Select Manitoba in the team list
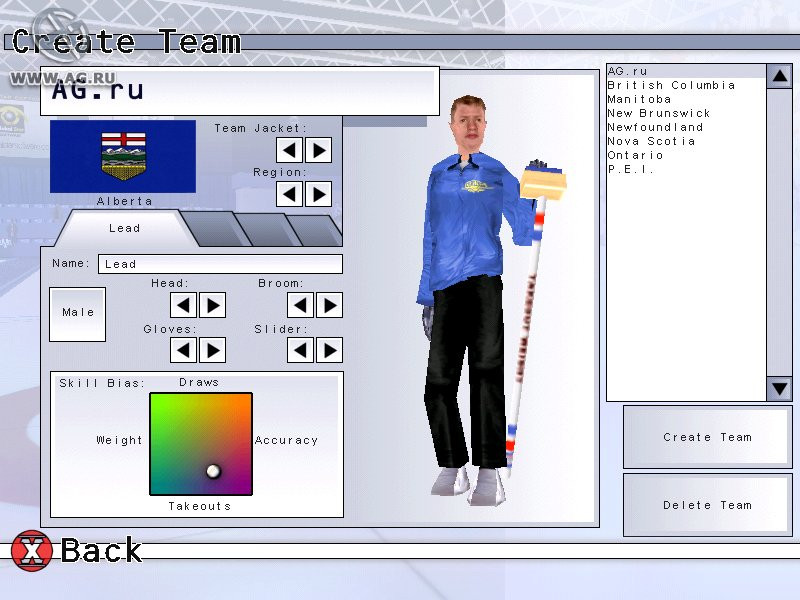800x600 pixels. coord(686,99)
